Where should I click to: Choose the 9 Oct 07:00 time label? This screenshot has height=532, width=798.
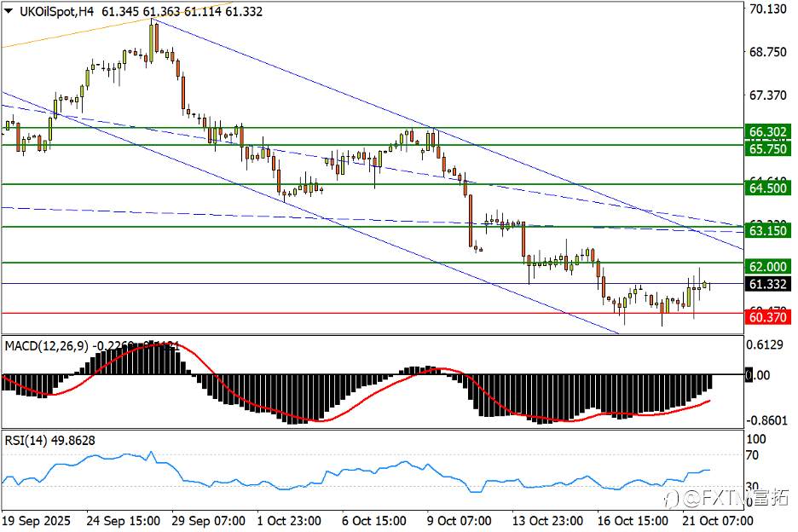459,521
